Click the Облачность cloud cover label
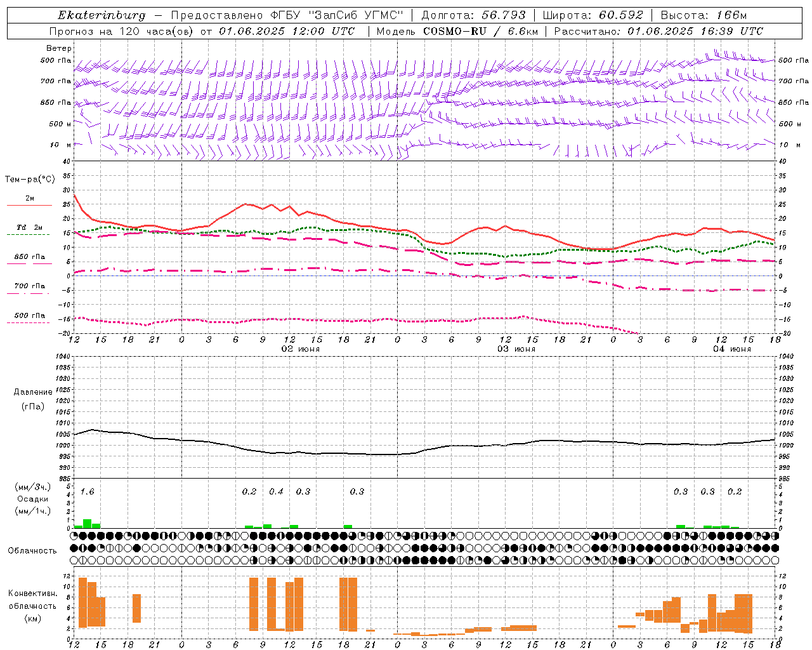 click(32, 551)
